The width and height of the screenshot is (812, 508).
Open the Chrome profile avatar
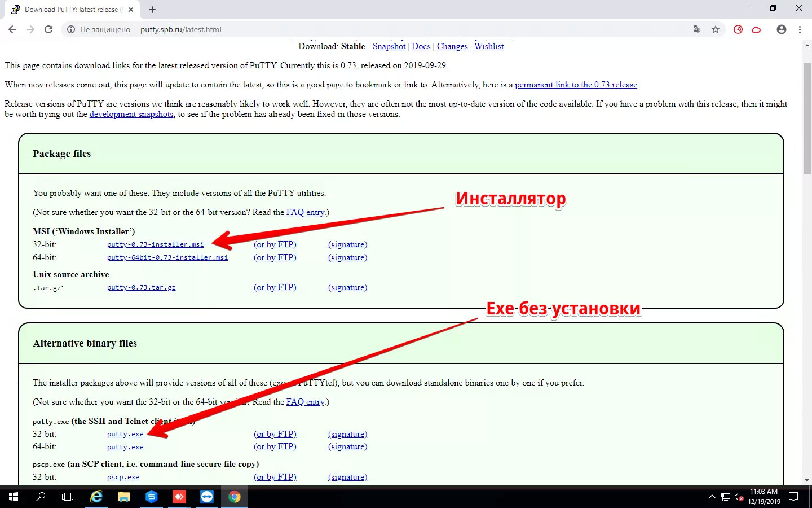click(781, 29)
